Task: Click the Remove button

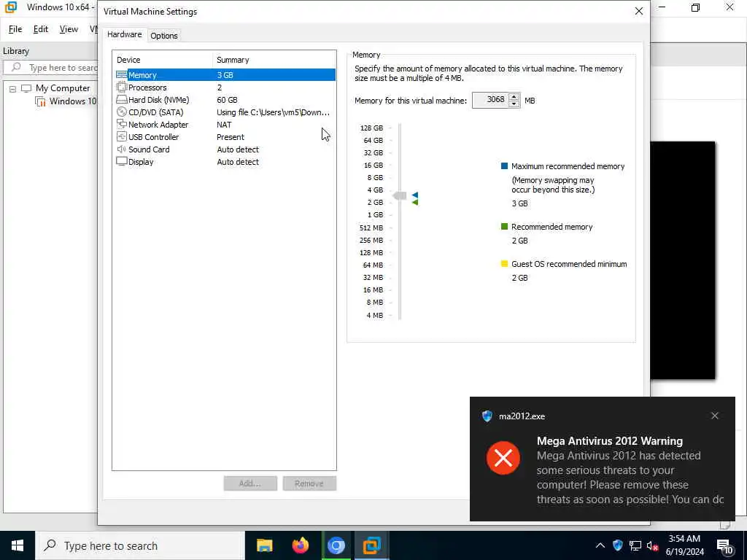Action: click(x=309, y=483)
